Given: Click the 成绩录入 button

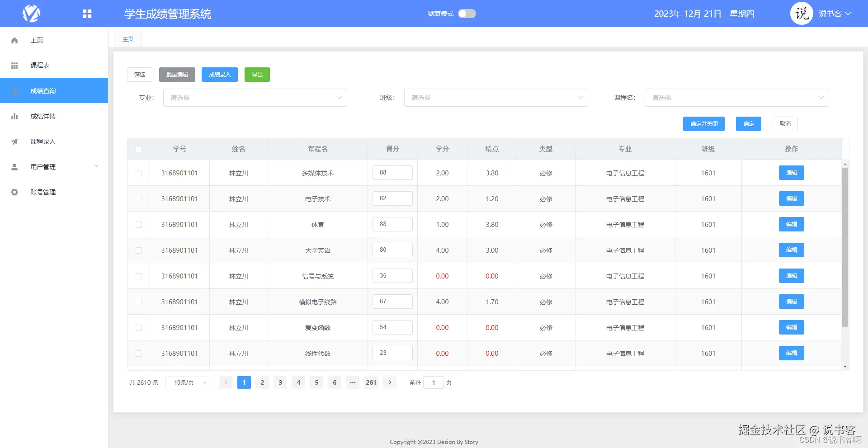Looking at the screenshot, I should point(220,75).
